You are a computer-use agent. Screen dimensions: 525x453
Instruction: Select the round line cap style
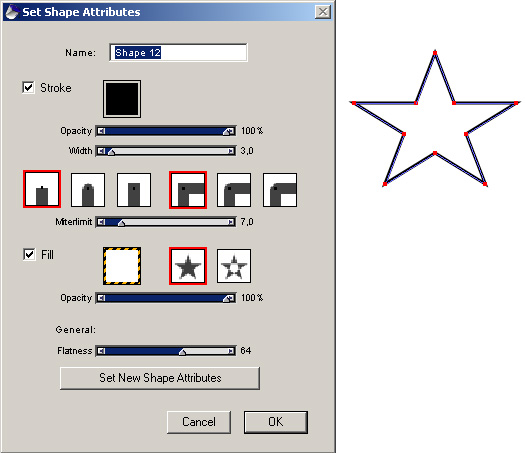click(x=88, y=190)
